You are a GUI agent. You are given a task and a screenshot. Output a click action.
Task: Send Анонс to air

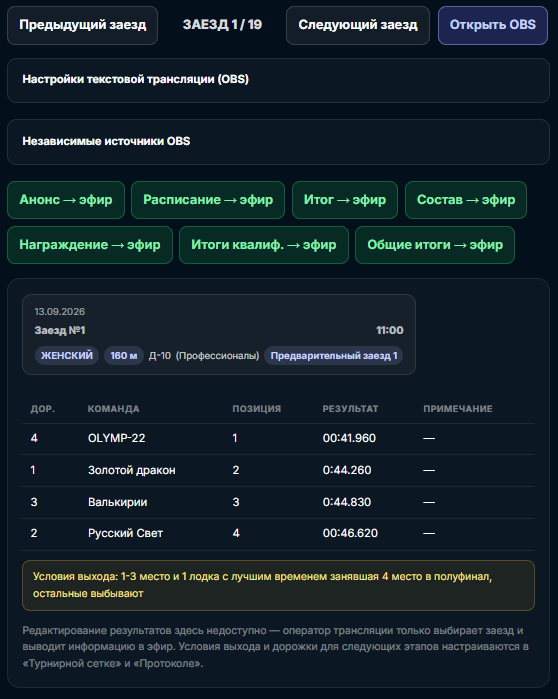coord(66,200)
